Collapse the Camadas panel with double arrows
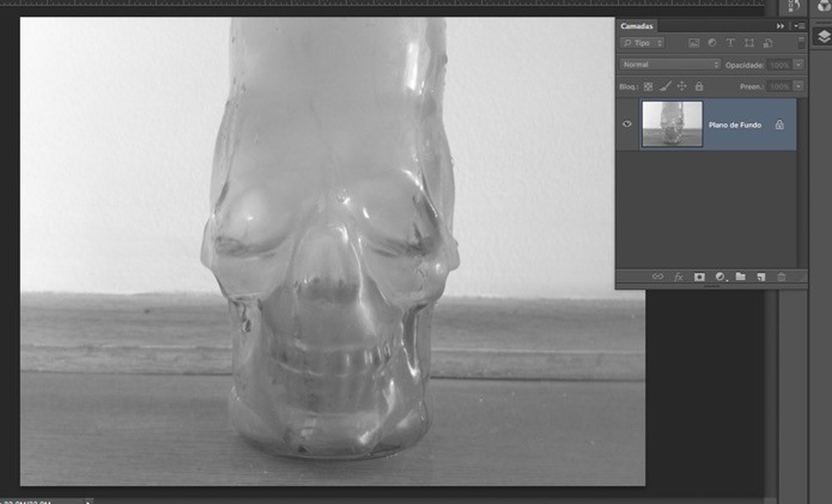The width and height of the screenshot is (832, 504). [x=780, y=26]
